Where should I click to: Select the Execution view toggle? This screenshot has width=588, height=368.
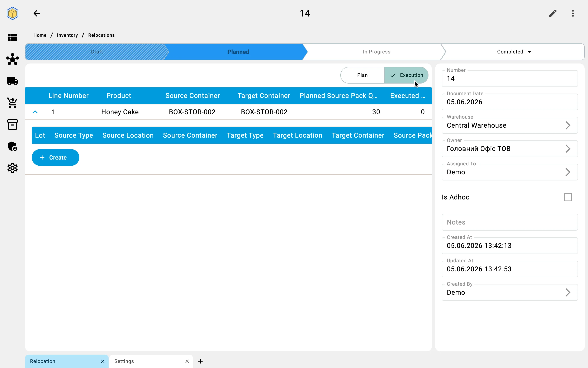click(x=406, y=75)
